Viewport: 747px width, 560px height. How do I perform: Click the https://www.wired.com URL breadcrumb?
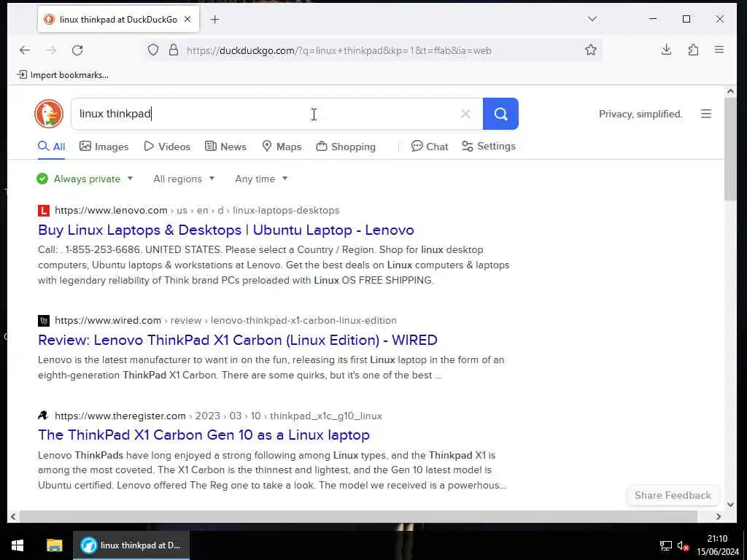point(108,321)
